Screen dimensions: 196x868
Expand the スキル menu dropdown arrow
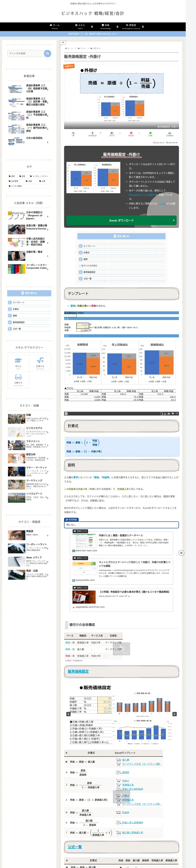(x=92, y=27)
